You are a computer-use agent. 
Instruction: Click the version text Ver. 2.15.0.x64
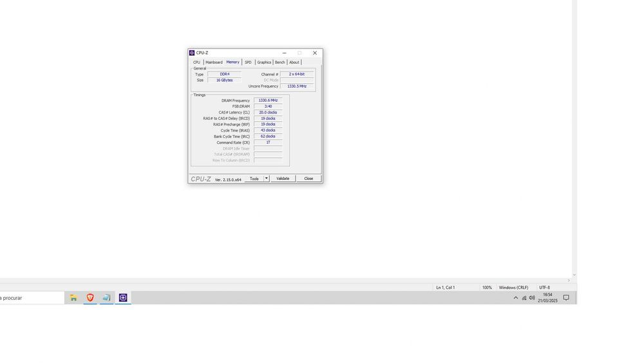(228, 180)
